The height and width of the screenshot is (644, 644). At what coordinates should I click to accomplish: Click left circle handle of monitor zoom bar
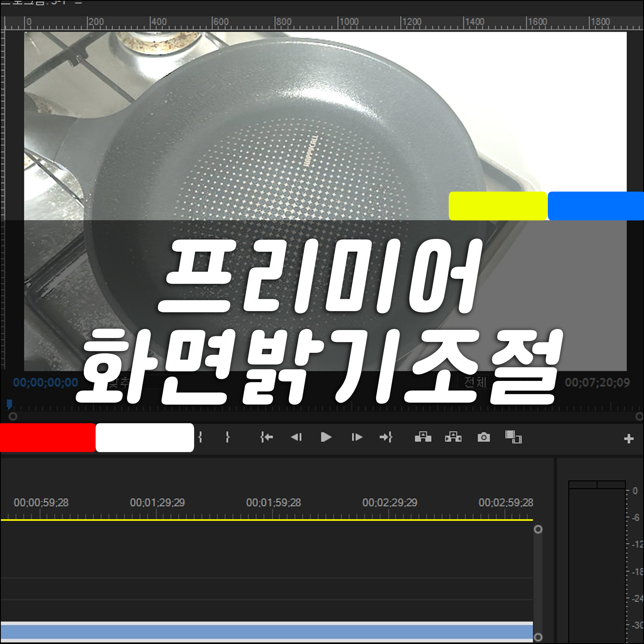[13, 416]
